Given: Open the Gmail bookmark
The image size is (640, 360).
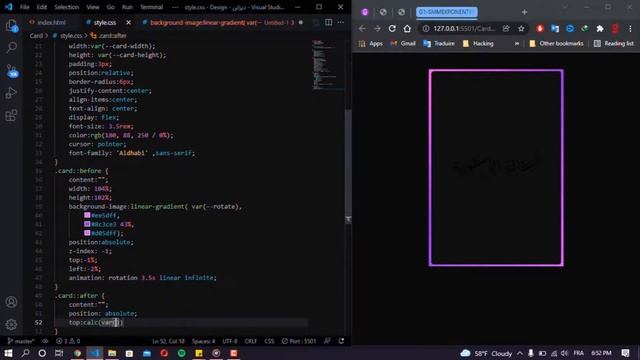Looking at the screenshot, I should (403, 44).
